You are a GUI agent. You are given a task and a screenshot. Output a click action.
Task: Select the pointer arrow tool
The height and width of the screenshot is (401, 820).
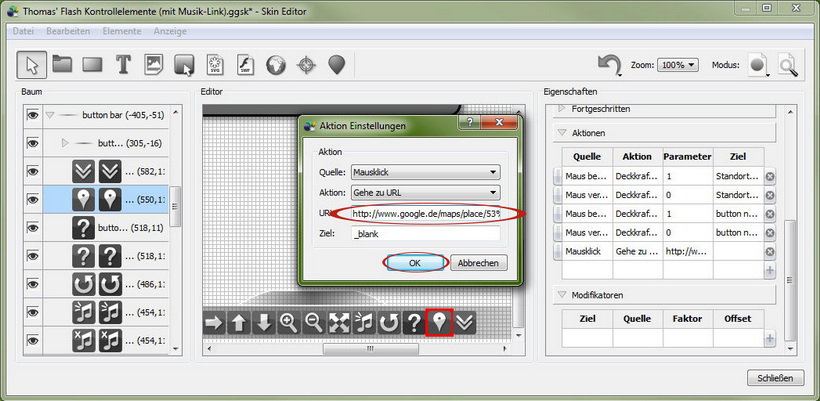(x=31, y=65)
